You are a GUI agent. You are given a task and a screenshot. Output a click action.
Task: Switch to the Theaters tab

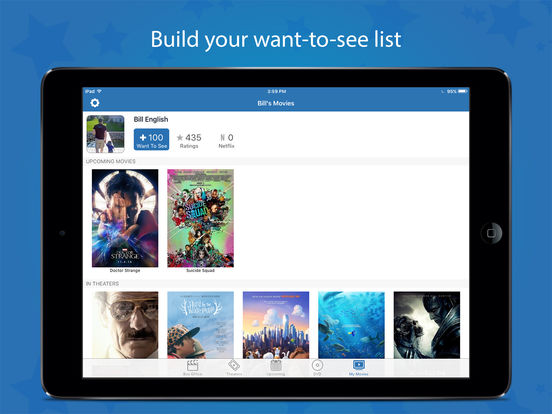[x=234, y=368]
